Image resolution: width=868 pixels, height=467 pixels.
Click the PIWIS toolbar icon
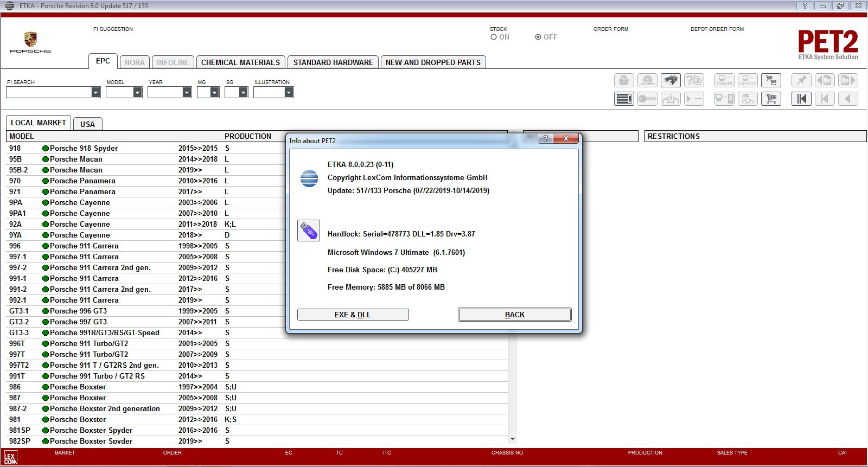[724, 81]
